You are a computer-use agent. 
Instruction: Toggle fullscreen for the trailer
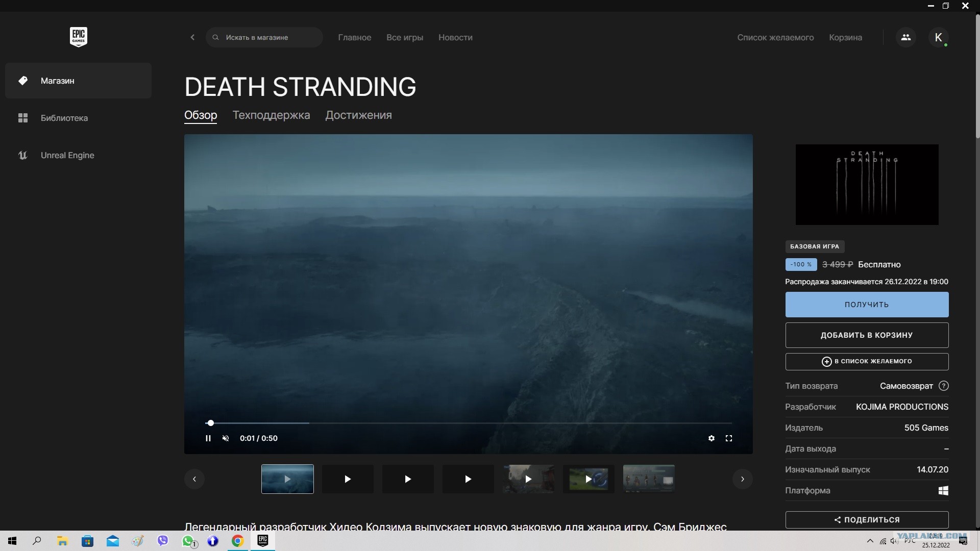[729, 438]
